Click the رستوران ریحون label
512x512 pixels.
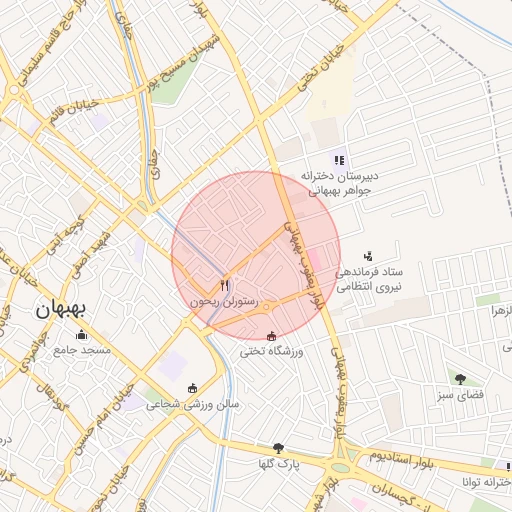tap(224, 302)
